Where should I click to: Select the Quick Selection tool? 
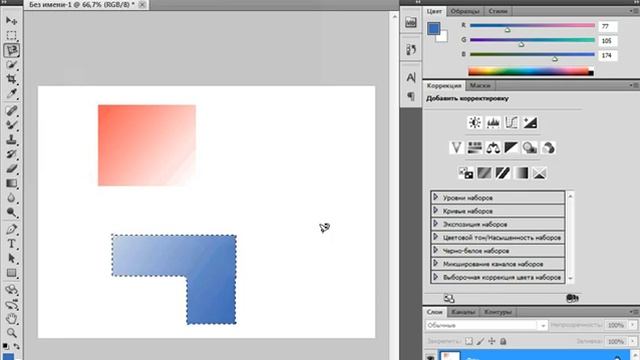tap(11, 64)
